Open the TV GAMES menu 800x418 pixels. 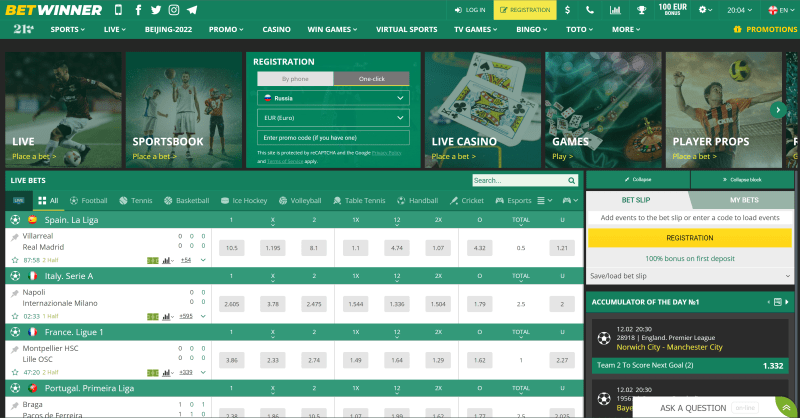pos(476,30)
